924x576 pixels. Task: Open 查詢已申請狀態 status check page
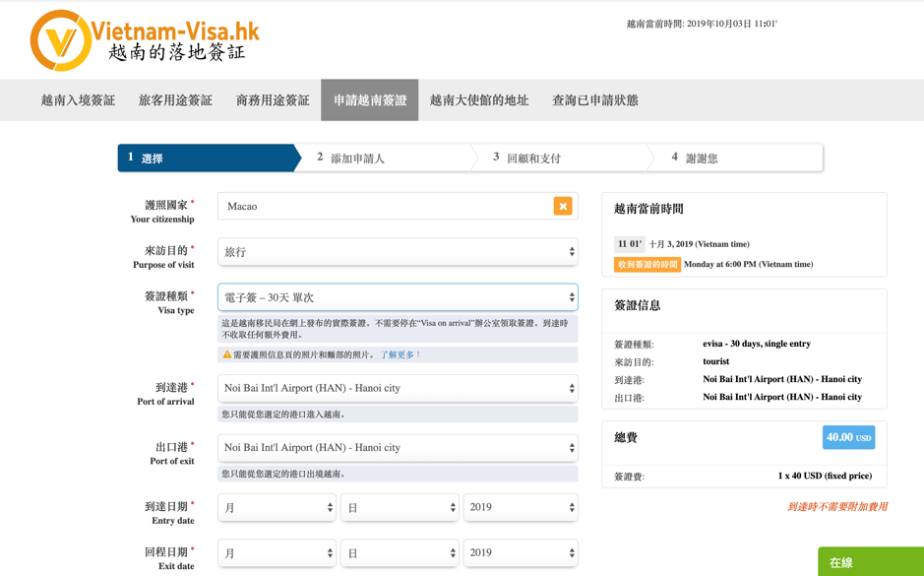tap(595, 100)
